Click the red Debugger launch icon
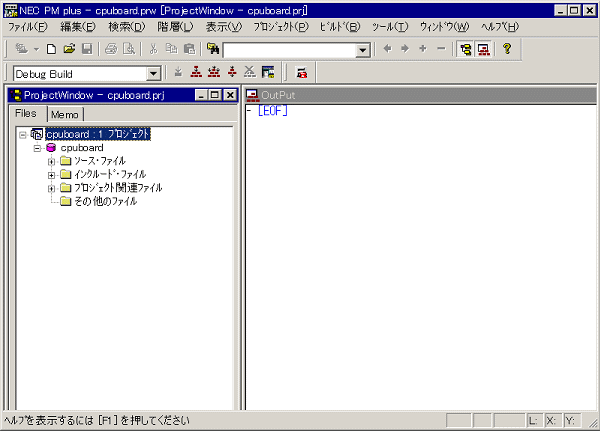The width and height of the screenshot is (600, 431). [302, 72]
